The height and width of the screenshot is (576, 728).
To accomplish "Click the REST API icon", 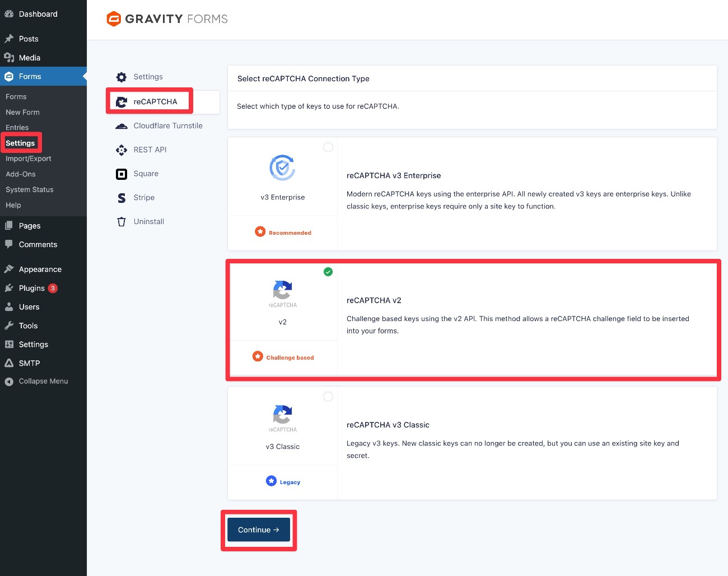I will (121, 150).
